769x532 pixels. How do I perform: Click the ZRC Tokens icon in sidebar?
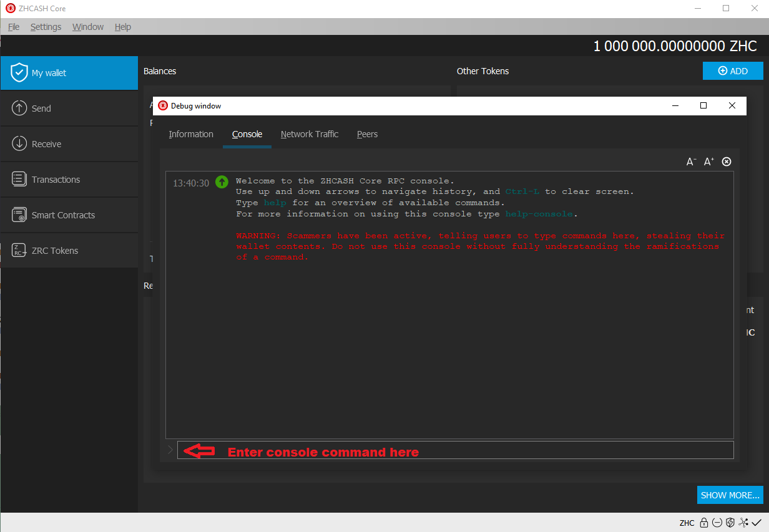tap(19, 250)
